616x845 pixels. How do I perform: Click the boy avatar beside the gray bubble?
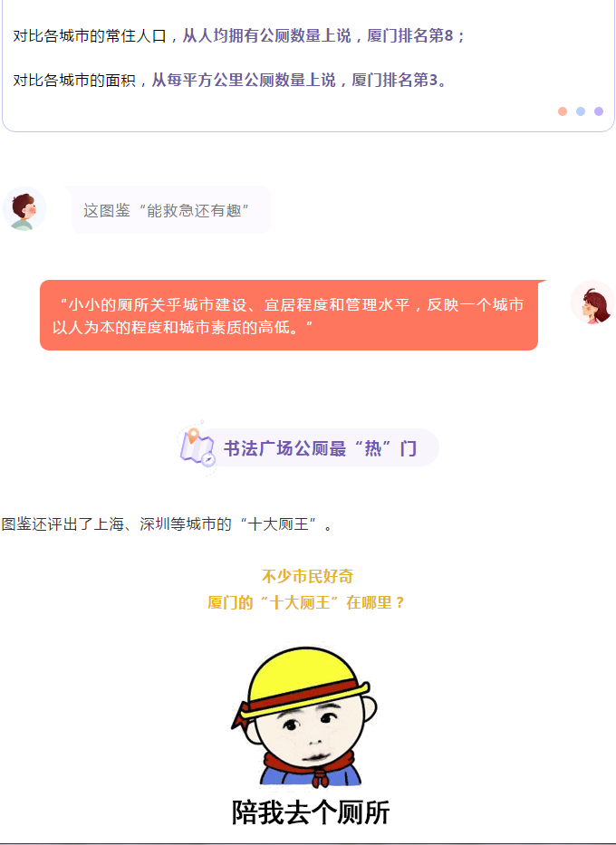pos(24,208)
